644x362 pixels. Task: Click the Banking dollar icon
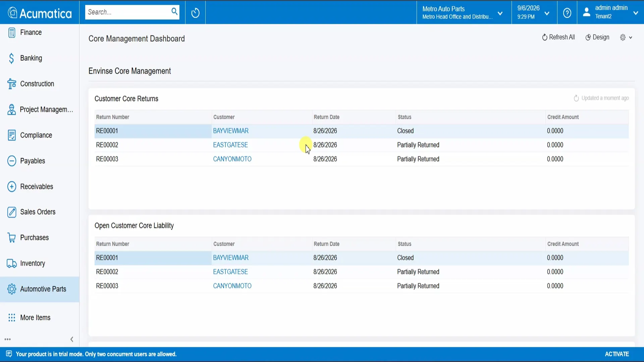[12, 58]
